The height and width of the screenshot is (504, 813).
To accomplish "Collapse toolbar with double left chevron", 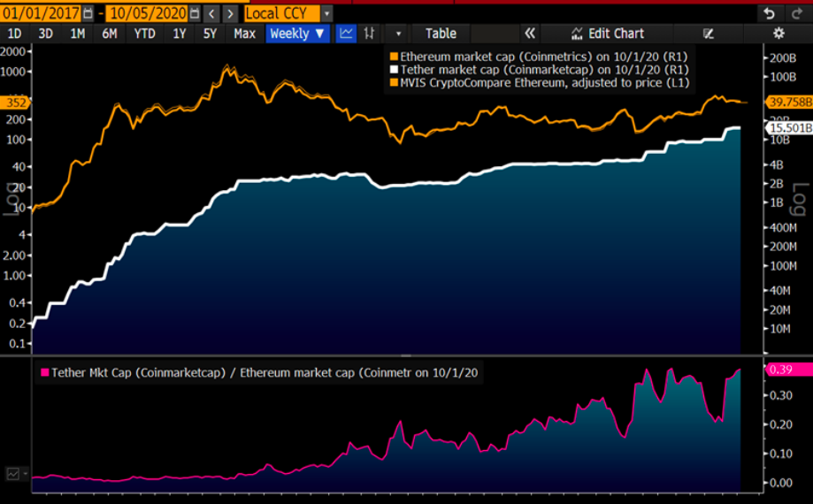I will (x=530, y=34).
